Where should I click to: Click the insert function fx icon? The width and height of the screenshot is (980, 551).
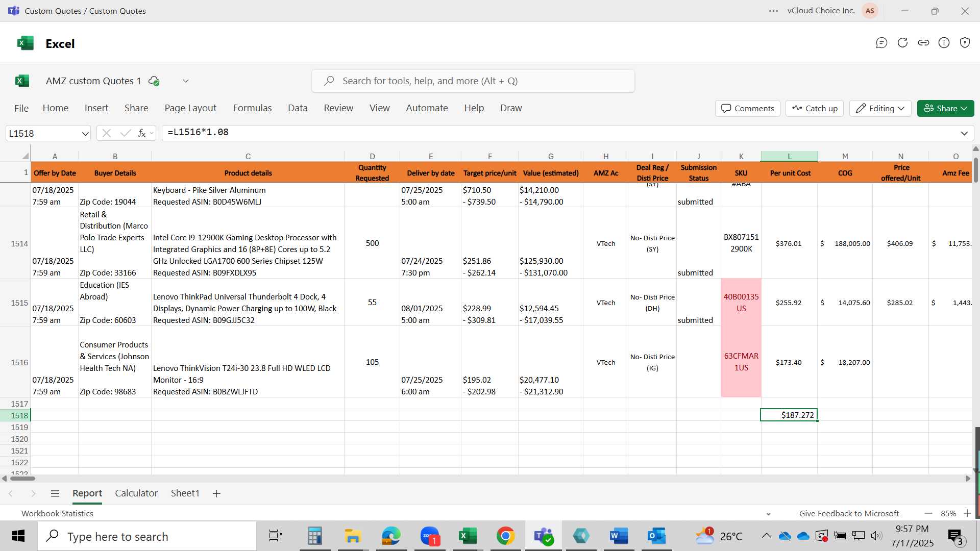coord(141,133)
